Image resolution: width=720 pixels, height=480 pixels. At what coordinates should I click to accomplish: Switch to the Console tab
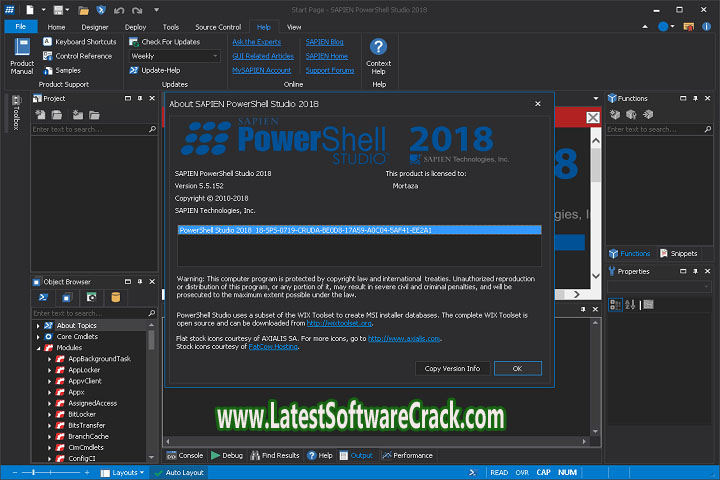185,456
